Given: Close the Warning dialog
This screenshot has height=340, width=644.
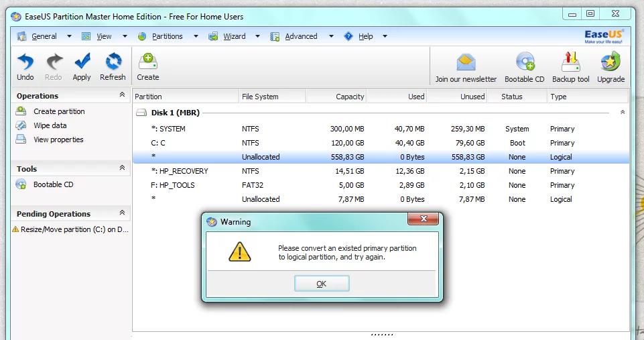Looking at the screenshot, I should click(424, 219).
